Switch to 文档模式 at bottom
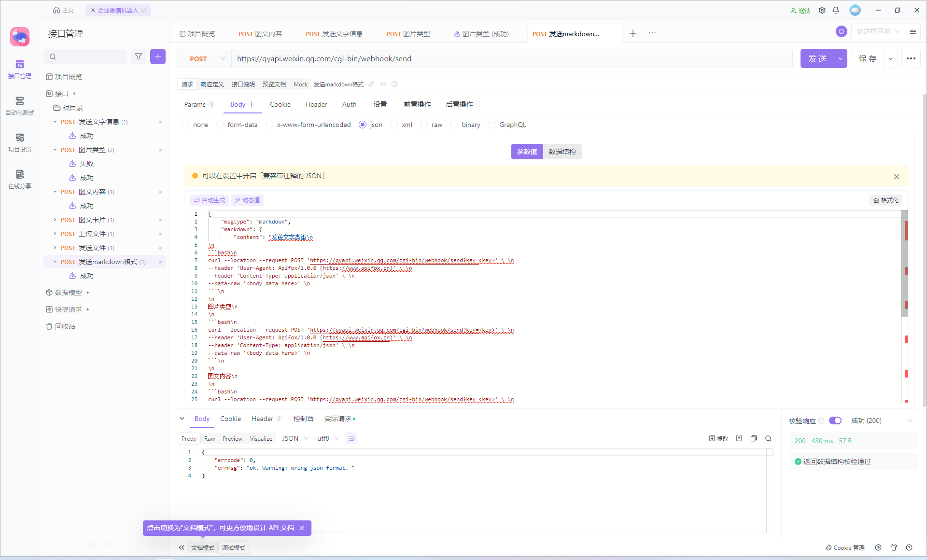This screenshot has height=560, width=927. click(203, 547)
